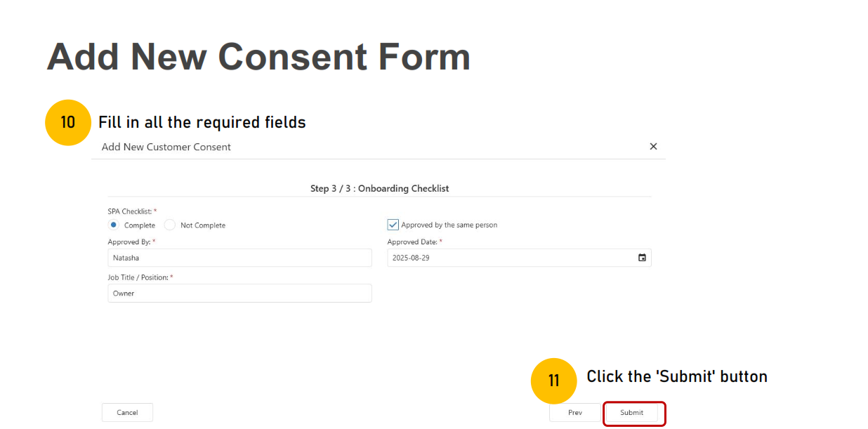
Task: Select the Complete radio option
Action: tap(114, 225)
